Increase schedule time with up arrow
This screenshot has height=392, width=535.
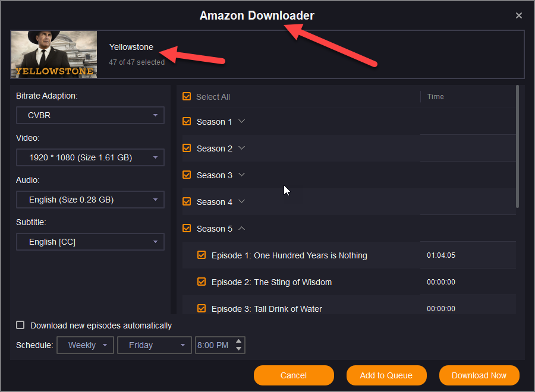click(x=239, y=341)
